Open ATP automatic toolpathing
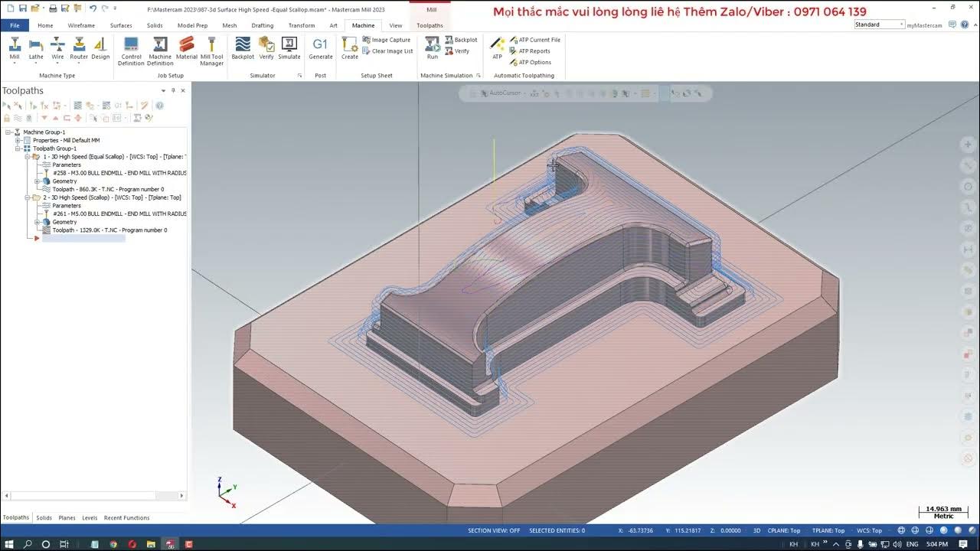980x551 pixels. coord(497,48)
